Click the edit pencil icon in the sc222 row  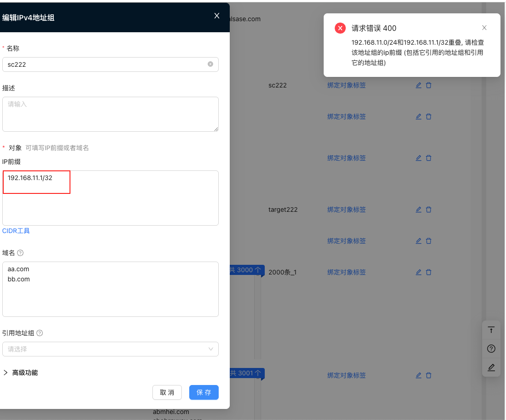click(419, 85)
